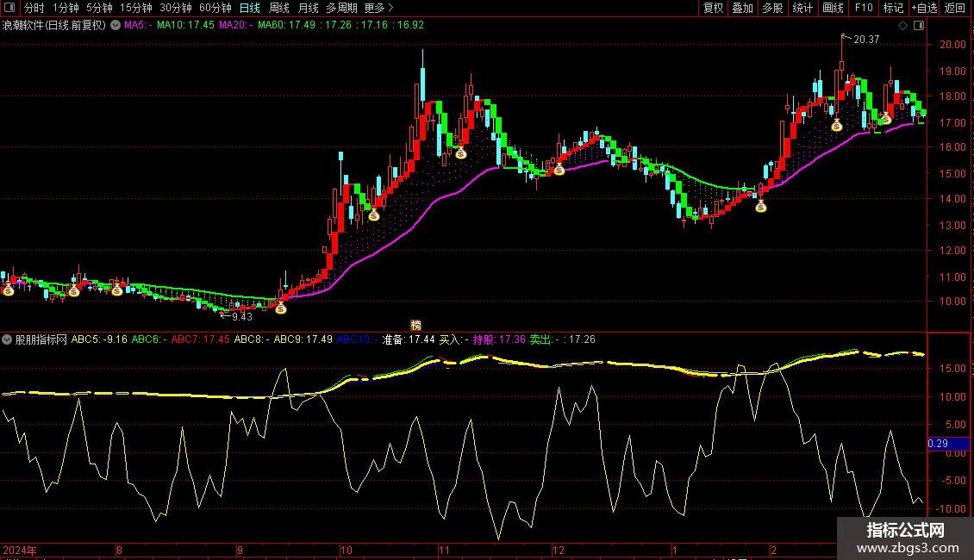Click the 20.37 high price label
Viewport: 974px width, 560px height.
(866, 39)
